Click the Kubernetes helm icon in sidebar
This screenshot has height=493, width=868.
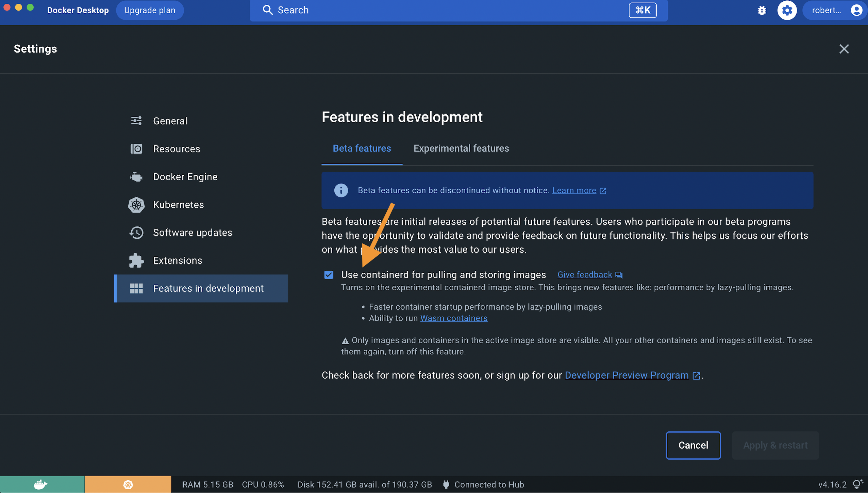pos(136,205)
